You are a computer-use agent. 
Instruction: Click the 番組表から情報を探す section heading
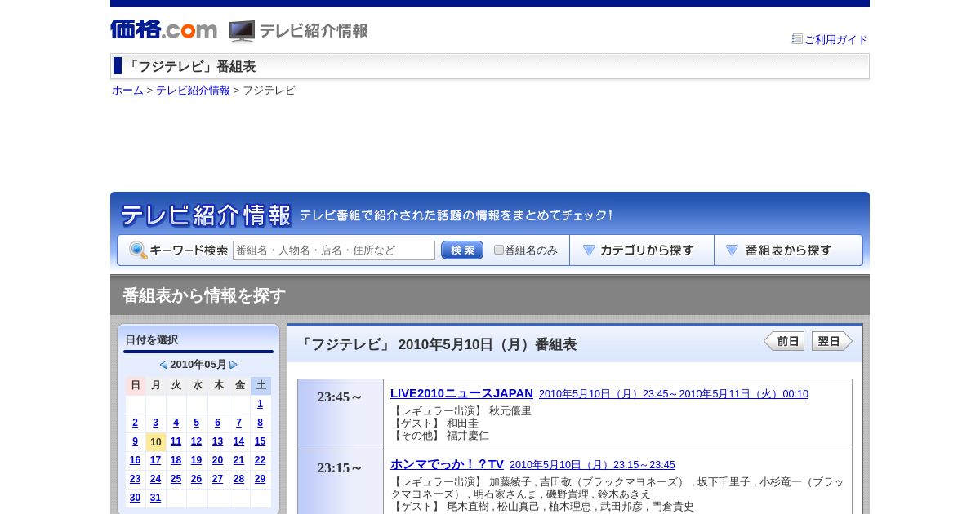(204, 295)
